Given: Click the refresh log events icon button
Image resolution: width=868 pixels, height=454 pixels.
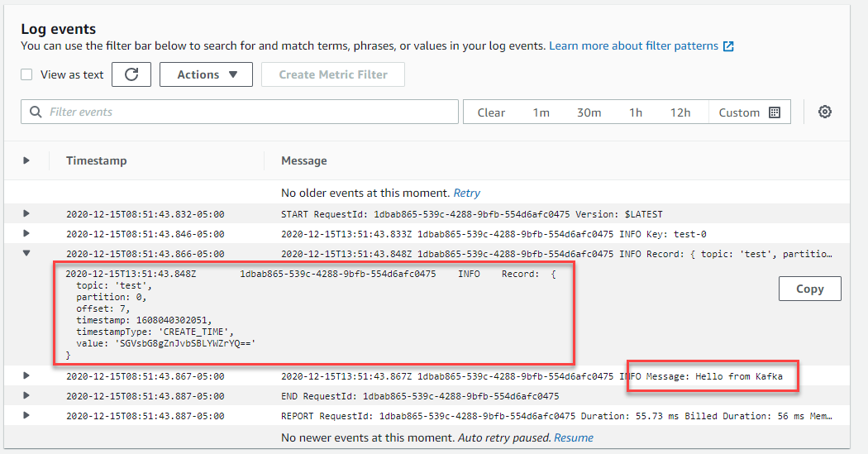Looking at the screenshot, I should pos(131,74).
